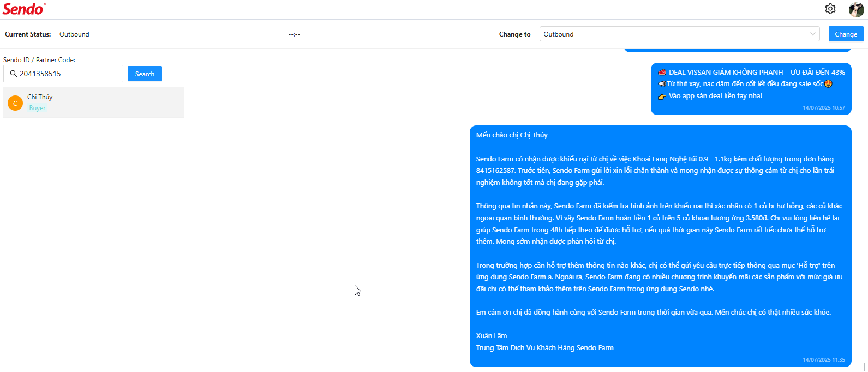
Task: Click the 14/07/2025 11:35 timestamp
Action: [824, 360]
